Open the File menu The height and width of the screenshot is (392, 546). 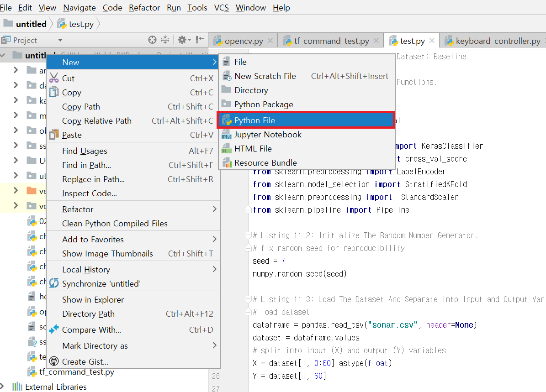coord(5,8)
